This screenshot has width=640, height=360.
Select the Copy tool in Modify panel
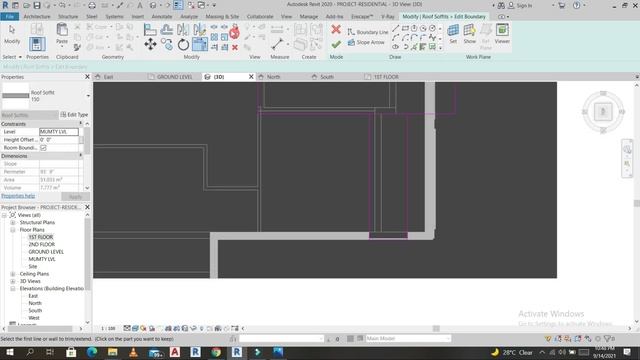[x=167, y=44]
